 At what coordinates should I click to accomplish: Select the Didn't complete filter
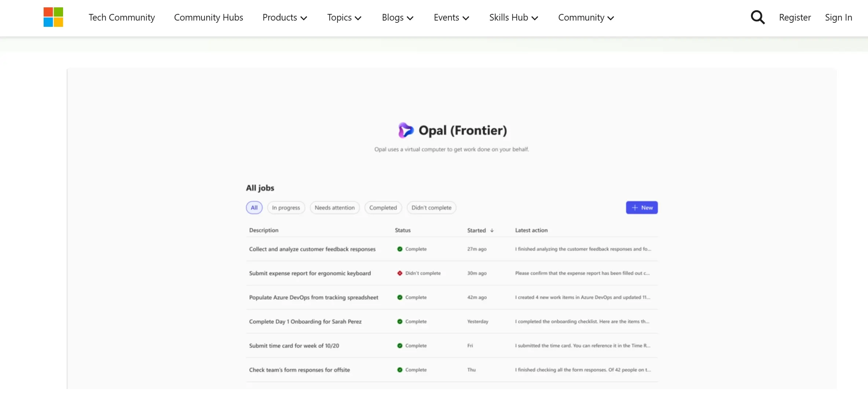[x=432, y=208]
